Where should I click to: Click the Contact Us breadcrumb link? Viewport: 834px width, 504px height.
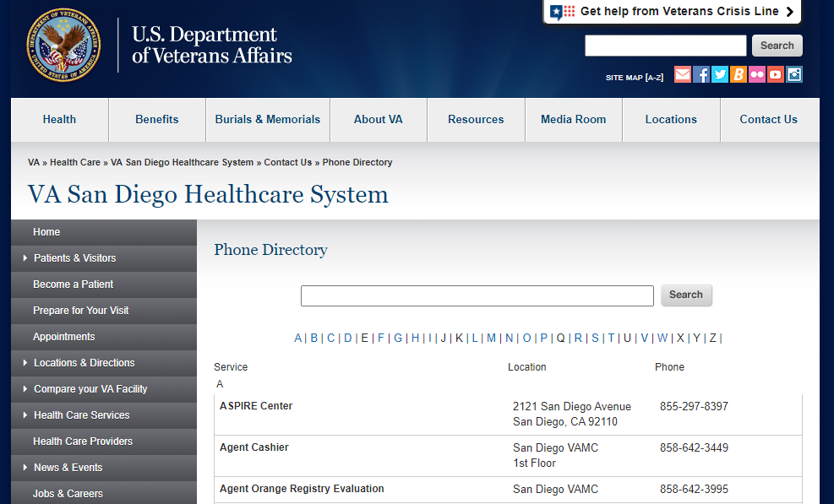pyautogui.click(x=288, y=162)
